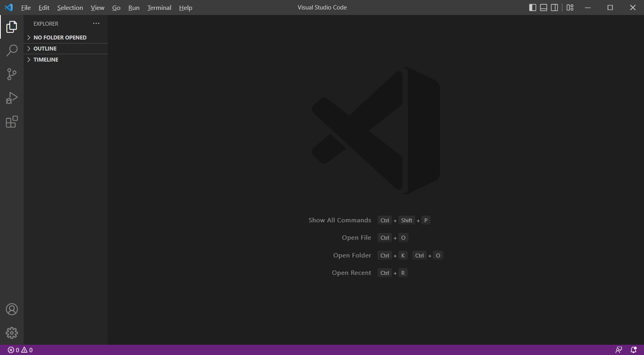The image size is (644, 355).
Task: Click the feedback icon in status bar
Action: click(619, 350)
